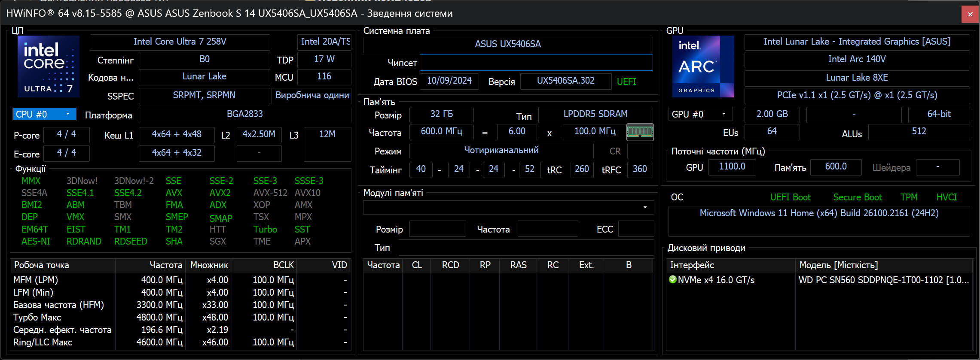
Task: Click the HVCI status label
Action: (x=947, y=197)
